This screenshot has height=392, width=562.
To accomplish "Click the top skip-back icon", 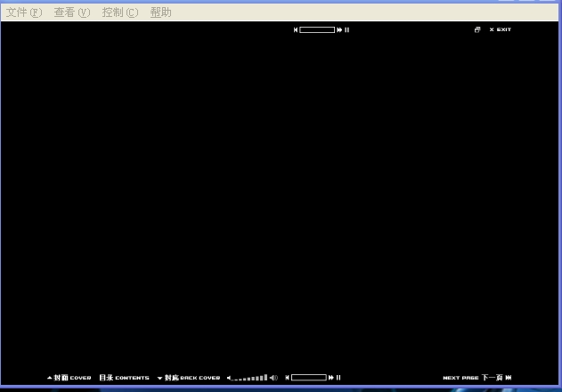I will coord(296,30).
